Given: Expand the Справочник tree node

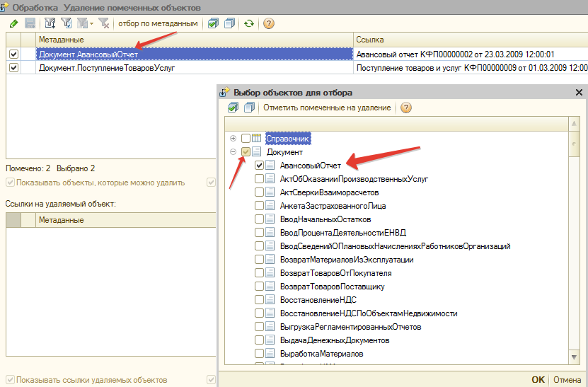Looking at the screenshot, I should click(x=234, y=139).
